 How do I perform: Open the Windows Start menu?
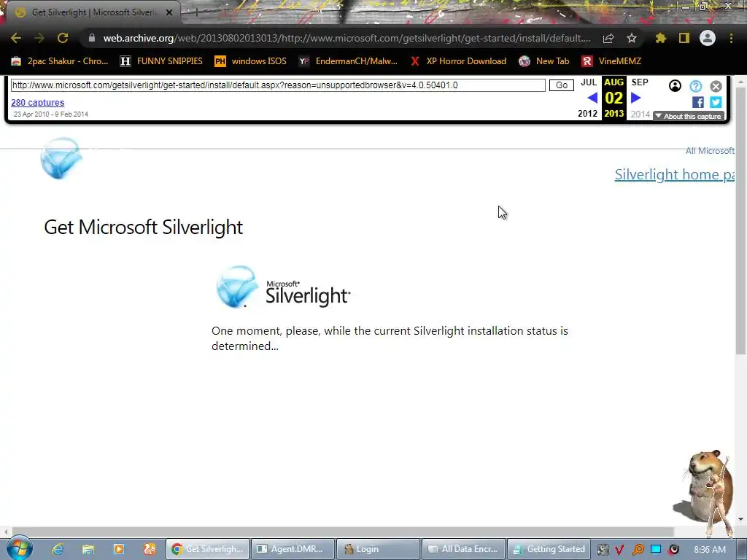click(20, 548)
